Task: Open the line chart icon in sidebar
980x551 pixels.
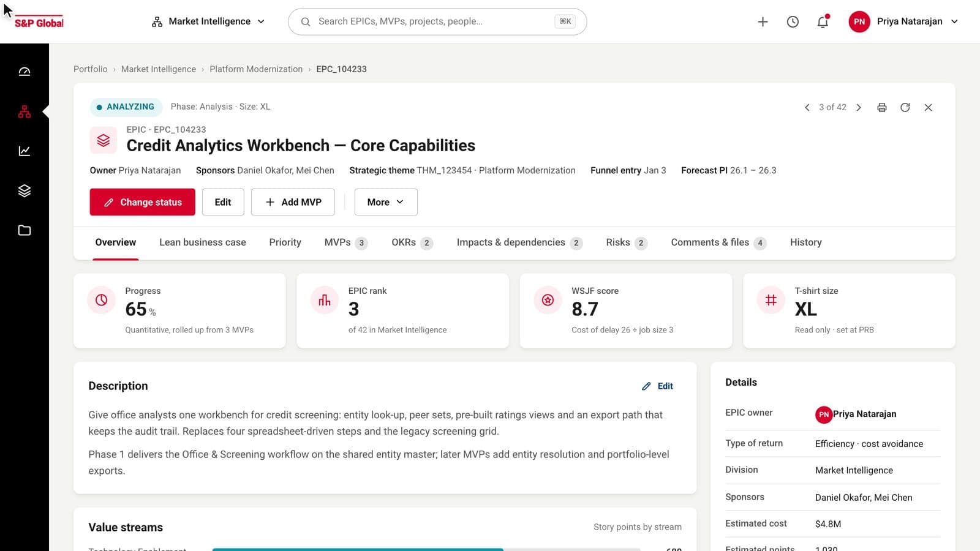Action: click(x=24, y=151)
